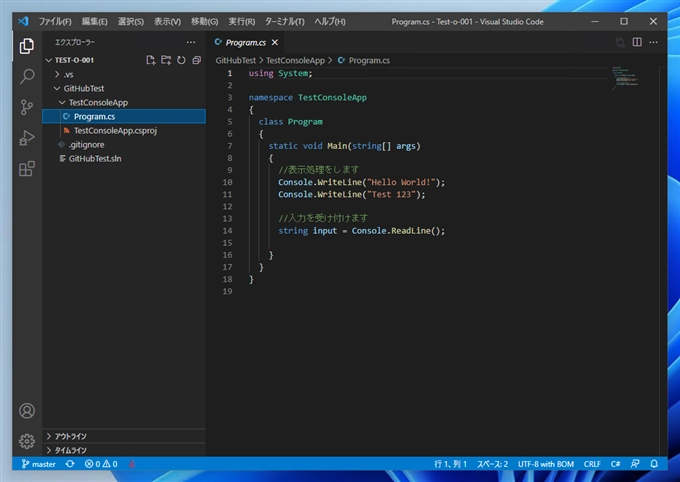The width and height of the screenshot is (680, 482).
Task: Open explorer panel more actions ellipsis
Action: point(191,42)
